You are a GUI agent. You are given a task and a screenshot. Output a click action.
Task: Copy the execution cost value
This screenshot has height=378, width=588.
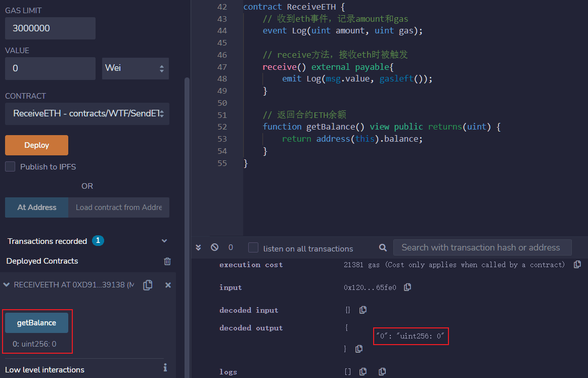[577, 265]
